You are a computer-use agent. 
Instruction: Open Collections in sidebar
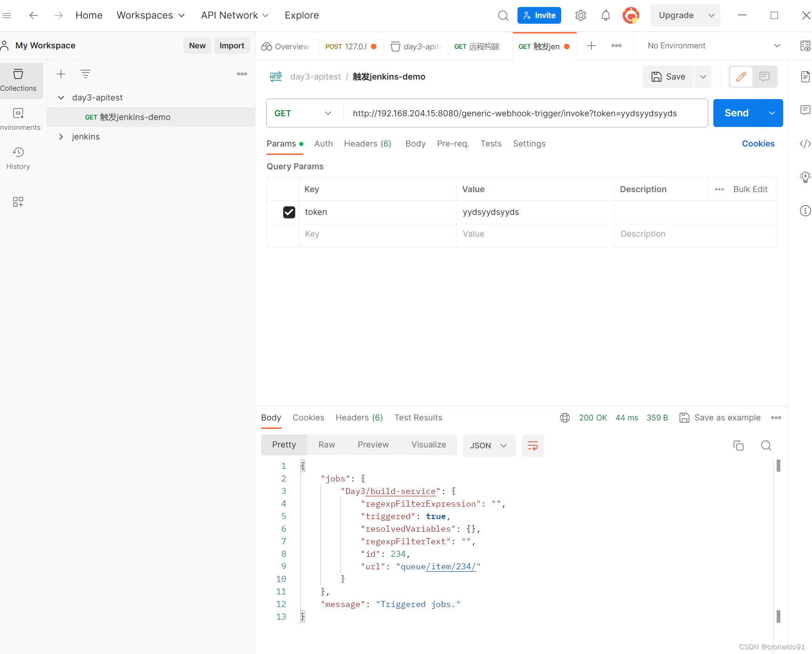[19, 80]
